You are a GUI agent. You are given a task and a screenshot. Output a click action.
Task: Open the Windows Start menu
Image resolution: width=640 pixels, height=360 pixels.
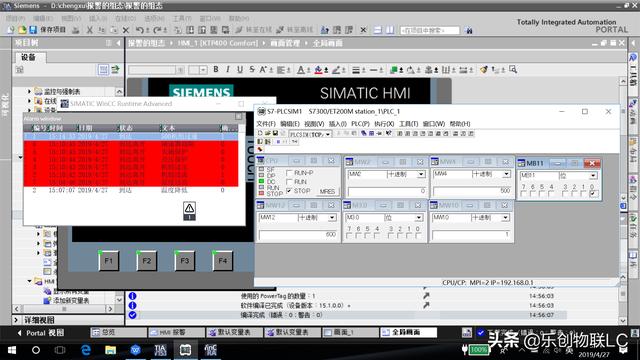[x=11, y=350]
